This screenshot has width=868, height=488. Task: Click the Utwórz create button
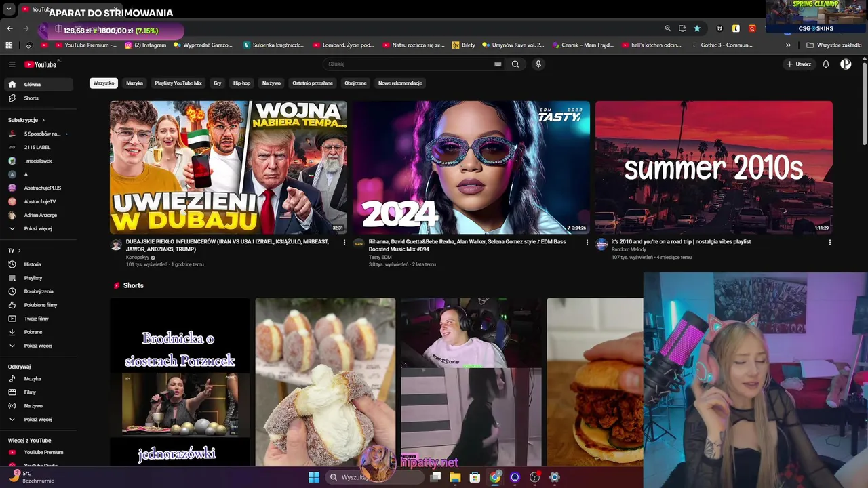pyautogui.click(x=799, y=64)
